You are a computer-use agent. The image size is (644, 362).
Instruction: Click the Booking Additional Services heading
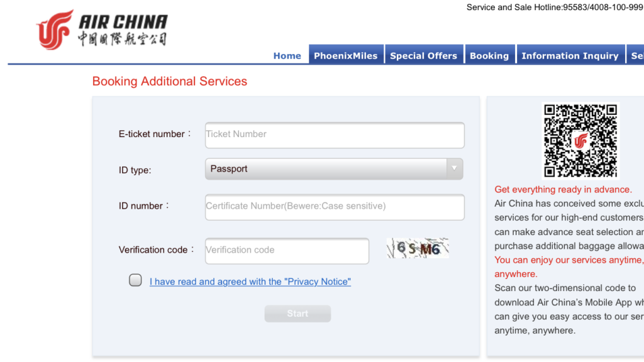click(x=170, y=81)
